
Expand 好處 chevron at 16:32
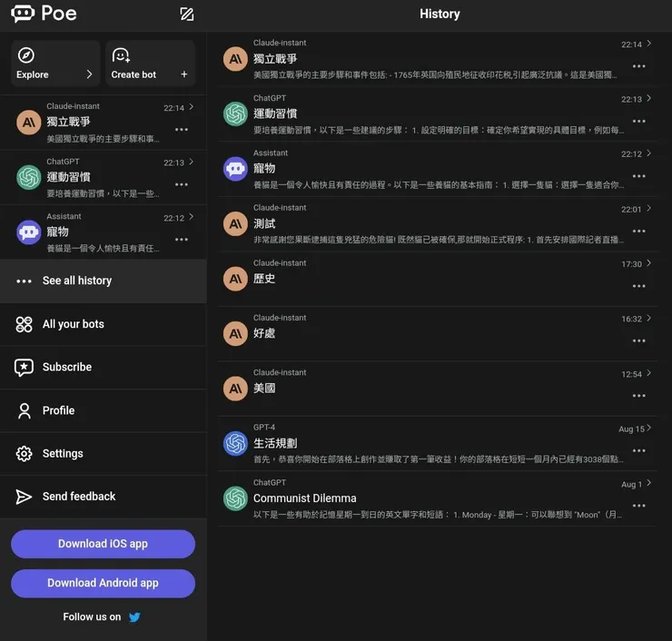tap(649, 318)
